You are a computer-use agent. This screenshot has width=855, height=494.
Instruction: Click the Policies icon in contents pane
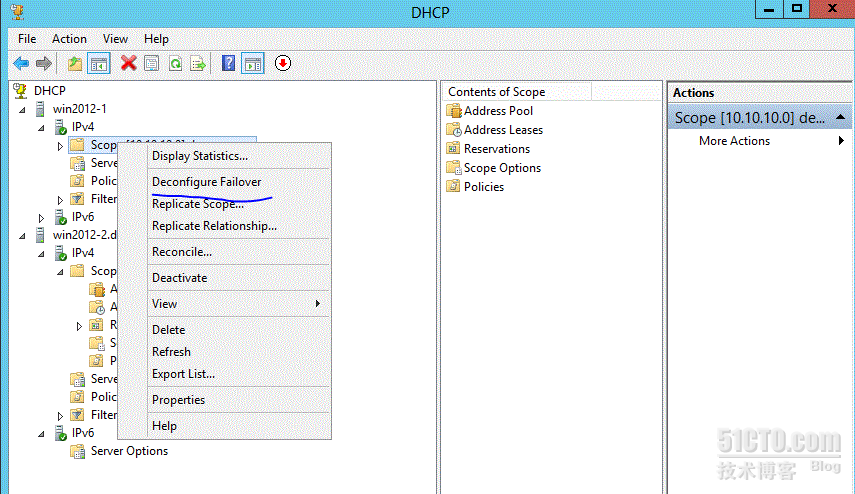[454, 186]
